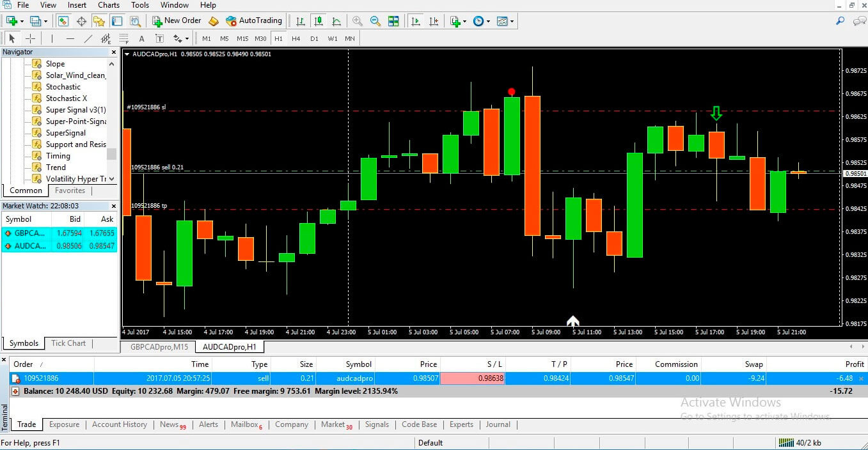
Task: Select the trendline drawing tool
Action: pyautogui.click(x=88, y=38)
